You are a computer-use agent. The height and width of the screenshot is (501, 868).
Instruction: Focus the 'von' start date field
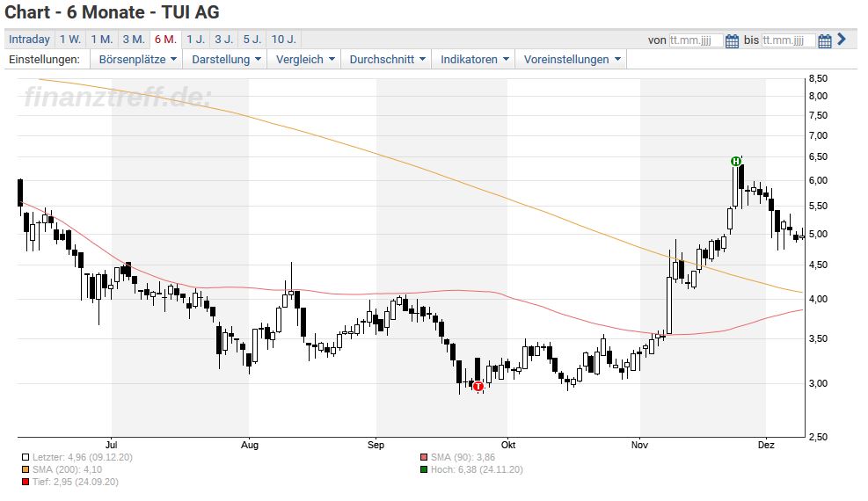tap(696, 40)
